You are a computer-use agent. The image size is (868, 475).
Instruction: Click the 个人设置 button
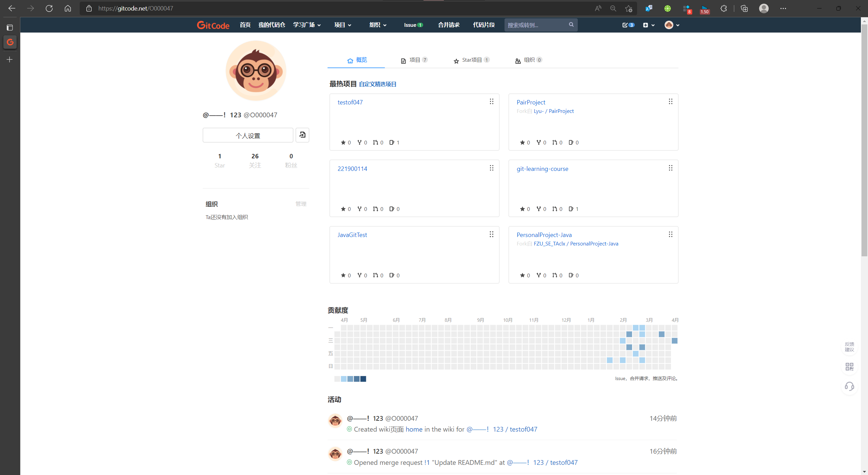pos(248,135)
